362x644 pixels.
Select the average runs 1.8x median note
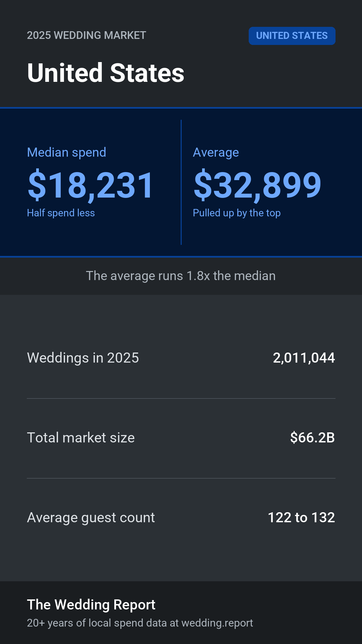(181, 276)
